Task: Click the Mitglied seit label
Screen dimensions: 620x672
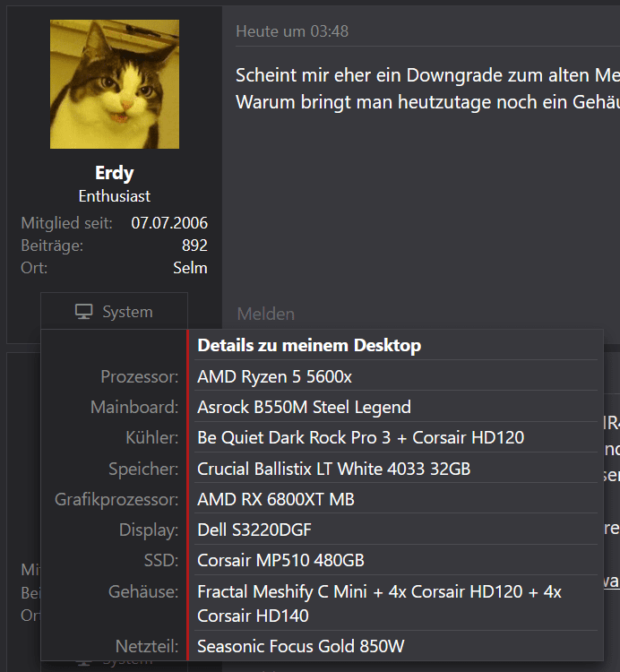Action: click(x=67, y=223)
